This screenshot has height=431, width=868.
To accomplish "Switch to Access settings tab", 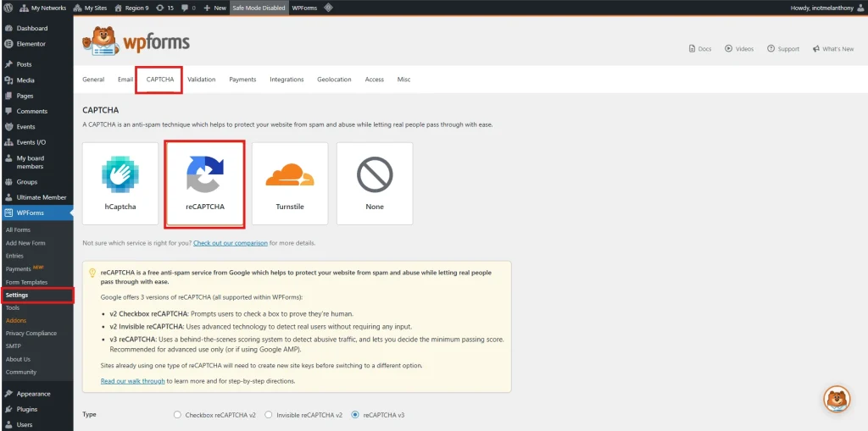I will click(374, 80).
